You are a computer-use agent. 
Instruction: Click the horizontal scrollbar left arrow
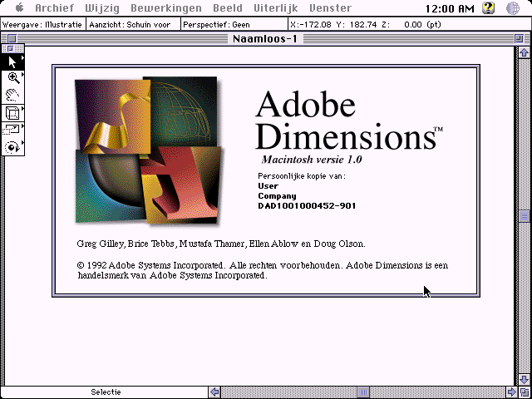pyautogui.click(x=214, y=392)
